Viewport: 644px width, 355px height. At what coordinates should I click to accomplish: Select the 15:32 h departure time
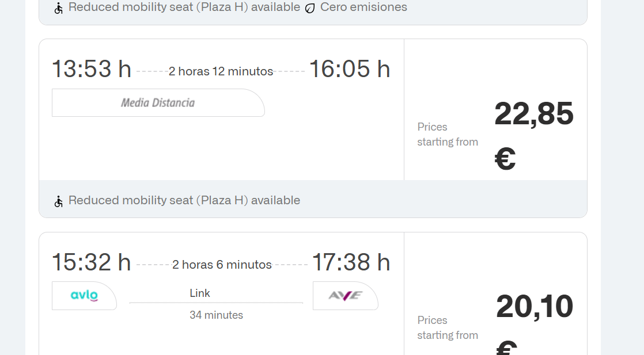coord(92,262)
